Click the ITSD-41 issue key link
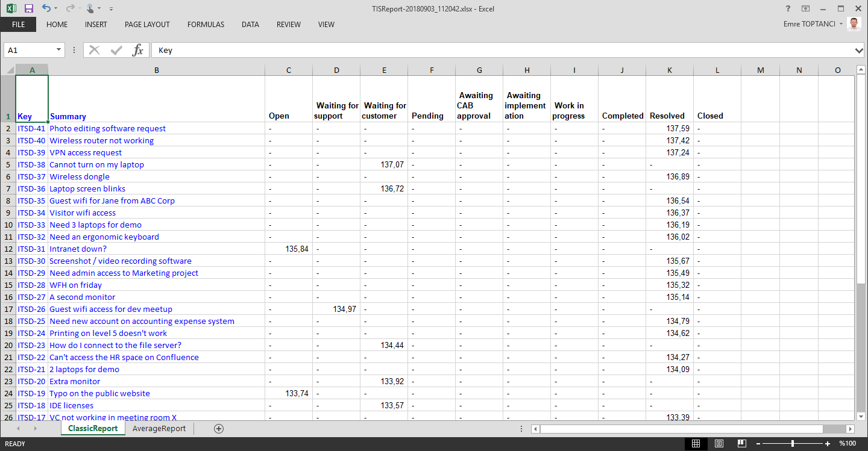Image resolution: width=868 pixels, height=451 pixels. [x=31, y=128]
